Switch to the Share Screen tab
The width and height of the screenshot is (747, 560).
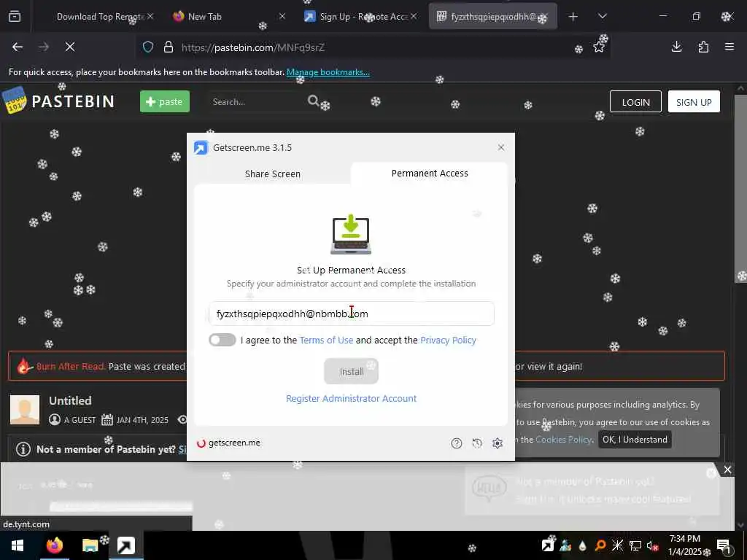click(x=273, y=174)
